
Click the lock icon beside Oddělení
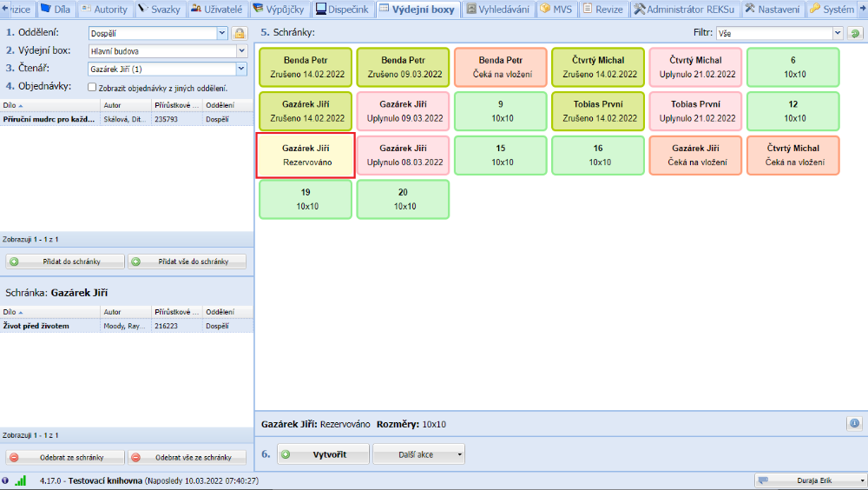point(239,33)
